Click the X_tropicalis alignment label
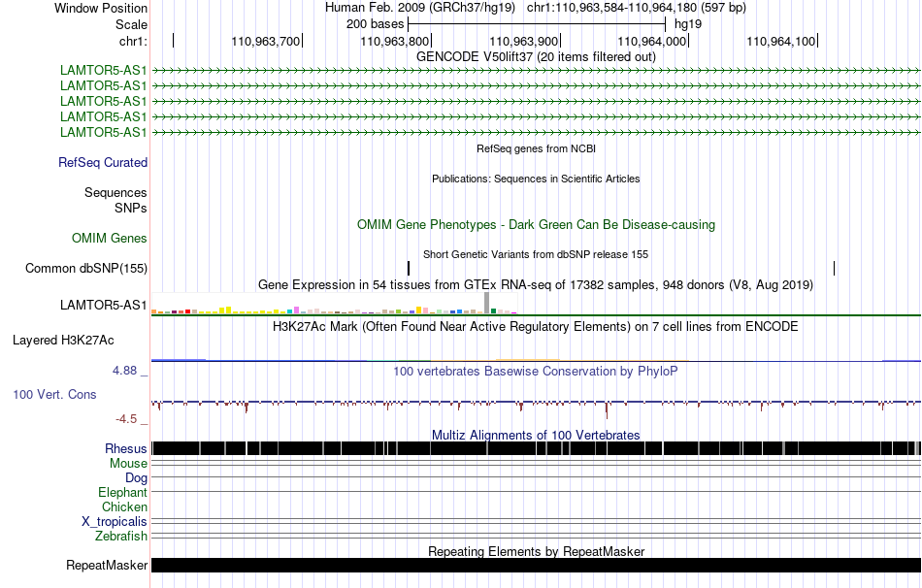The width and height of the screenshot is (922, 588). click(115, 522)
